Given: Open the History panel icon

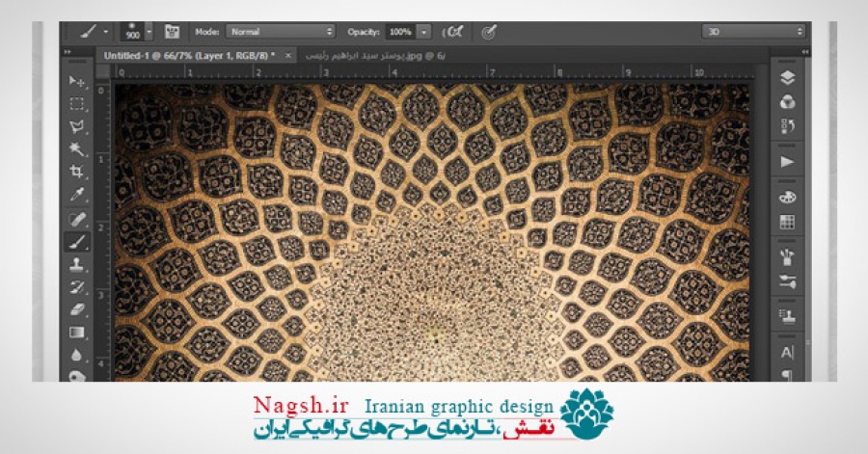Looking at the screenshot, I should (787, 126).
